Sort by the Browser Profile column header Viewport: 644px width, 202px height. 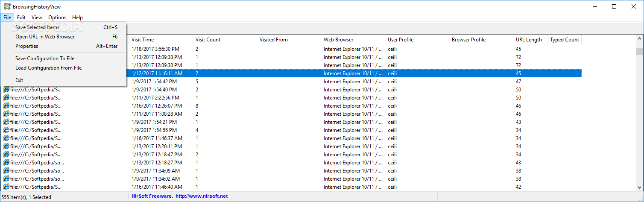click(481, 40)
